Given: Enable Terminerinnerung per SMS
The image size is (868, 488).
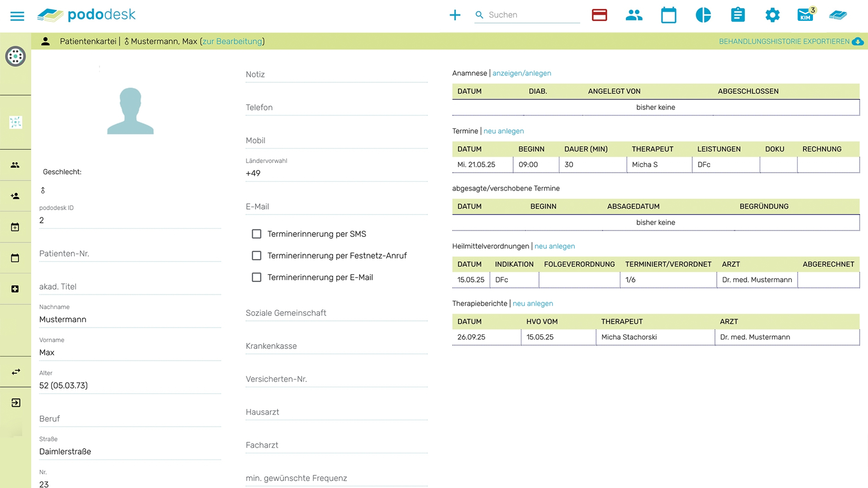Looking at the screenshot, I should click(x=257, y=234).
